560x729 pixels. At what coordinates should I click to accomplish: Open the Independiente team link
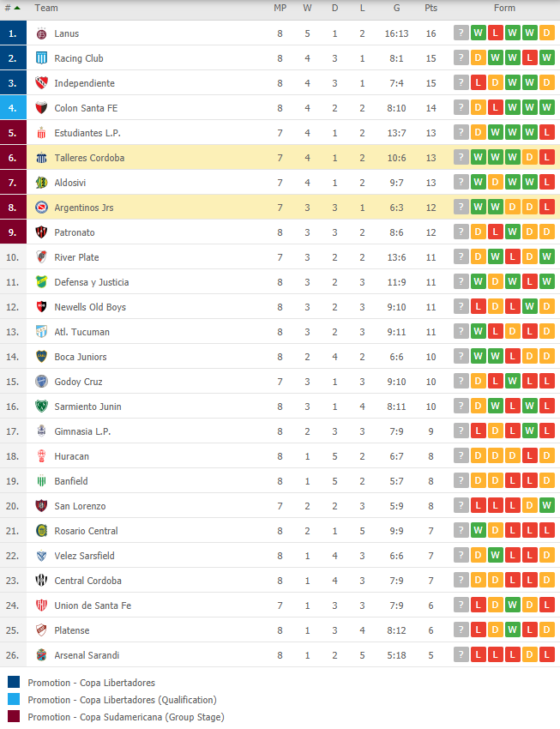pos(84,83)
